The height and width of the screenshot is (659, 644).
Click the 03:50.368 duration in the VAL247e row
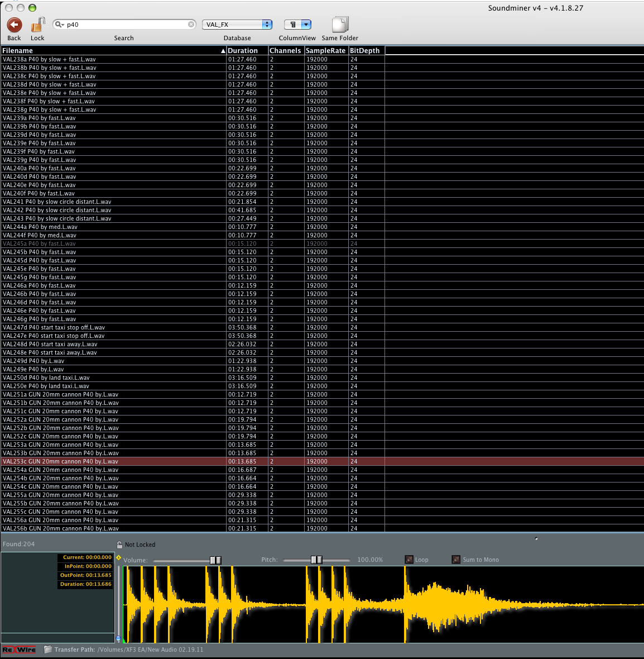(242, 336)
